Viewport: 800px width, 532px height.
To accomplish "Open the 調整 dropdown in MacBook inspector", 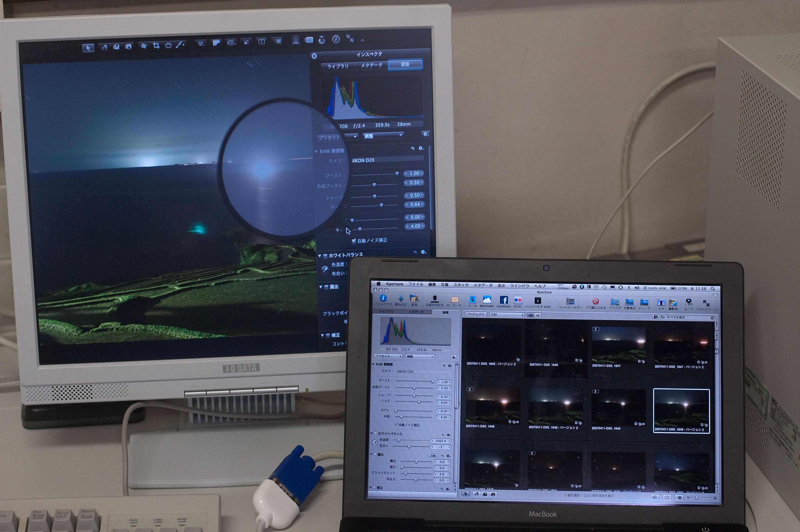I will click(x=420, y=357).
